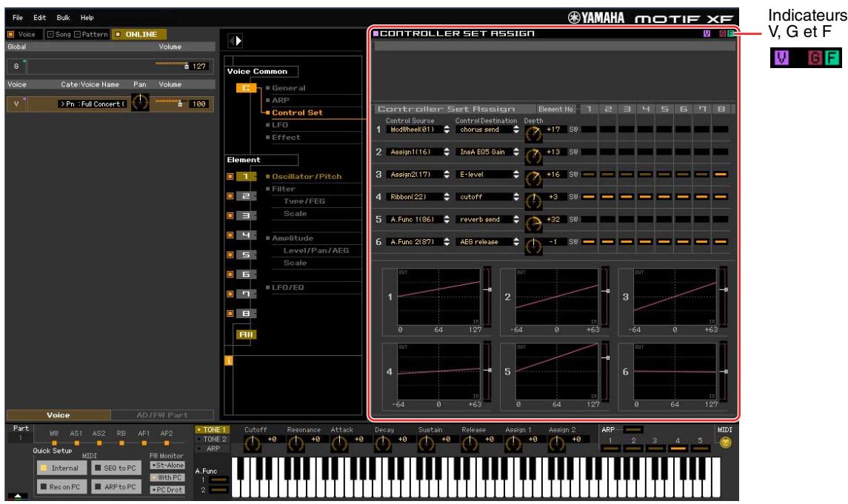Select St-Alone FW monitor option
This screenshot has width=848, height=504.
(167, 465)
